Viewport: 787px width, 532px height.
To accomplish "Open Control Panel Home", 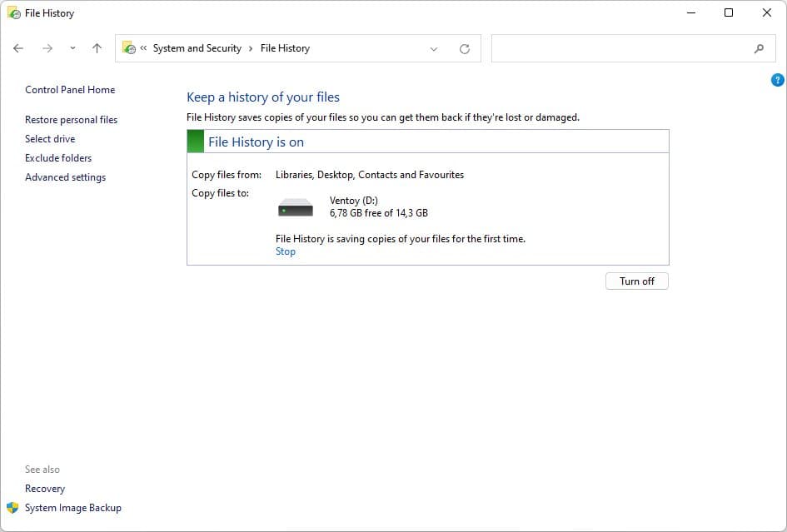I will point(70,90).
